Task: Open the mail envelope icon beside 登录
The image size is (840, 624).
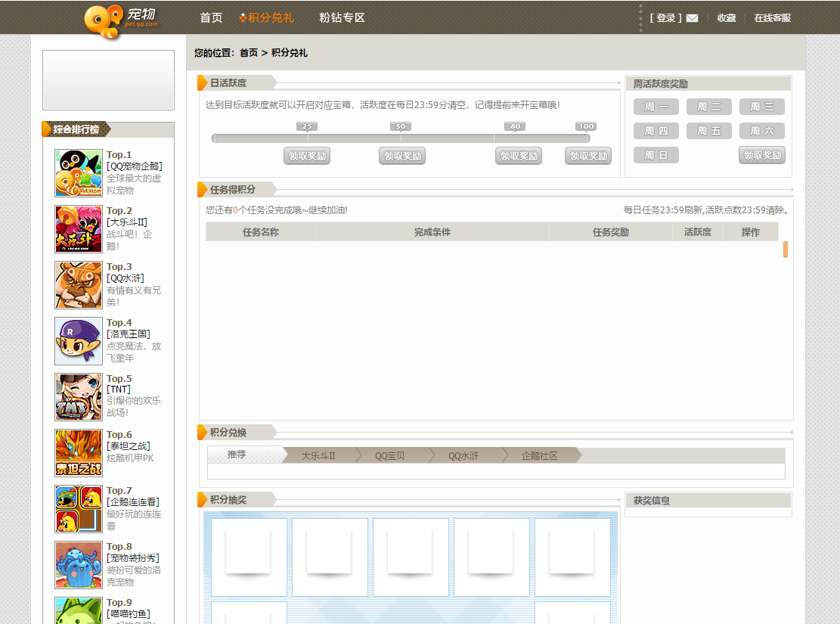Action: click(692, 18)
